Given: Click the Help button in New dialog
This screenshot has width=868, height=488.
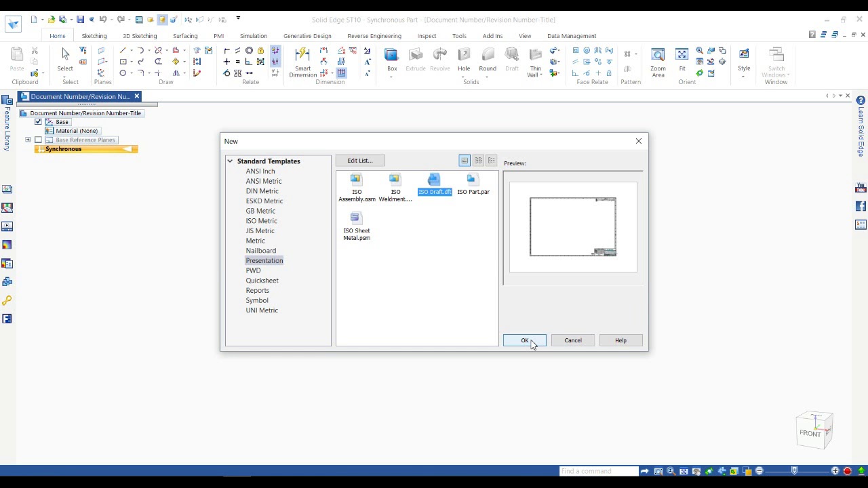Looking at the screenshot, I should 620,340.
